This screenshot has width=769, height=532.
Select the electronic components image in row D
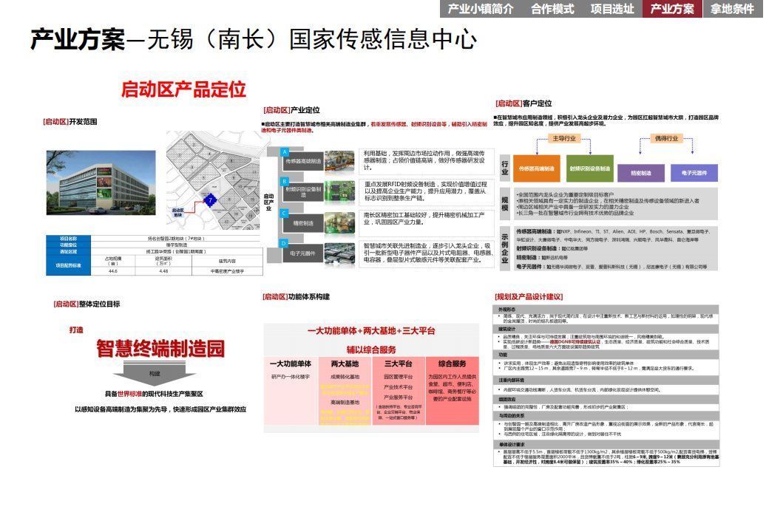340,253
